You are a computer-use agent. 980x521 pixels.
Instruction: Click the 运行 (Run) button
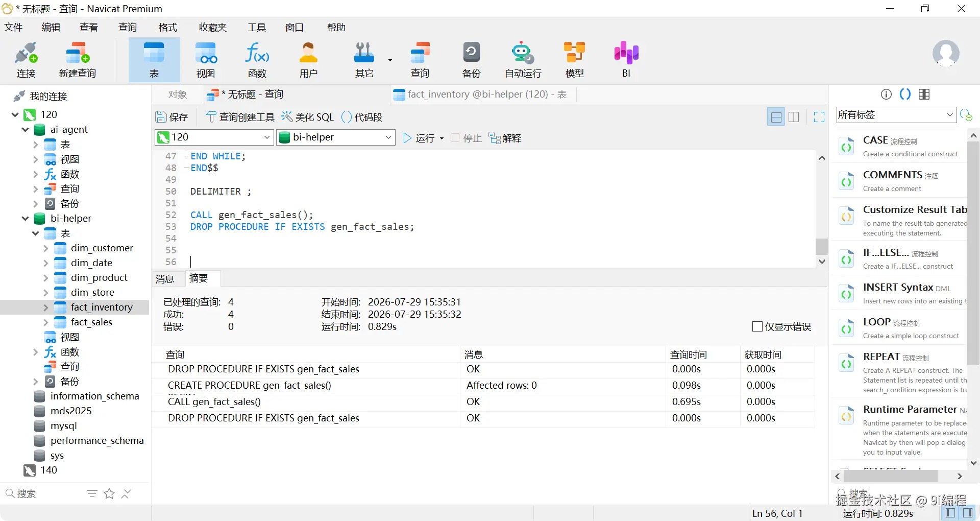pos(419,138)
